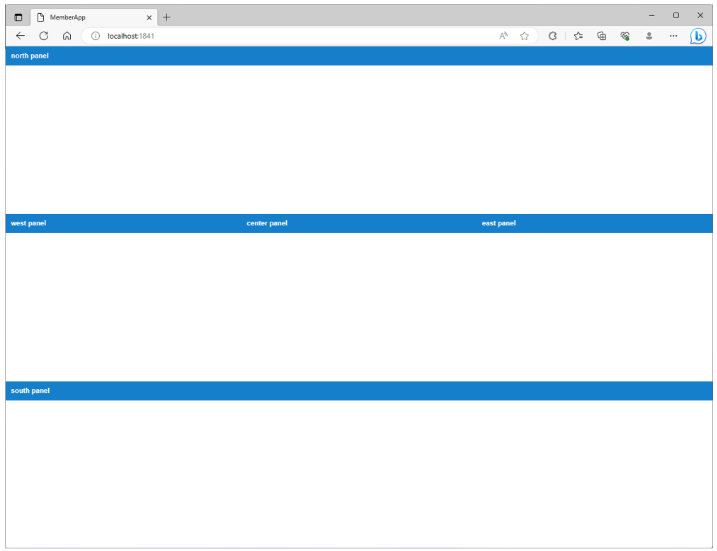Screen dimensions: 717x551
Task: Close the MemberApp tab
Action: (149, 17)
